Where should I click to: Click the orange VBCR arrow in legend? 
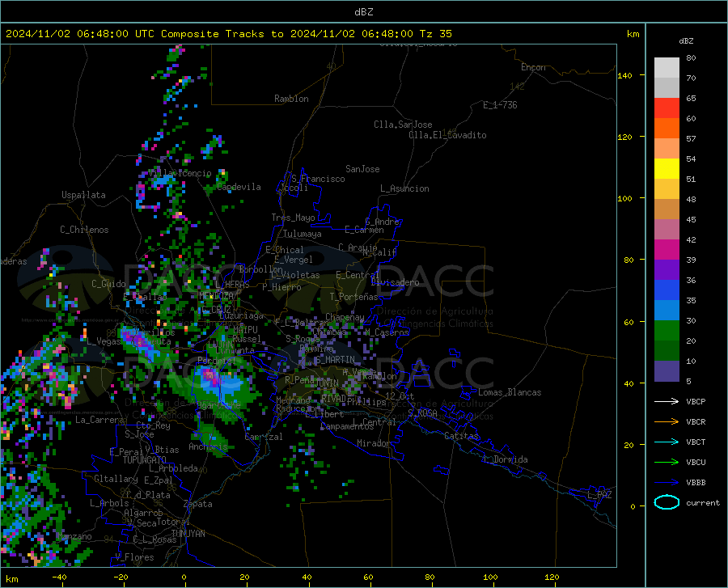click(x=667, y=421)
